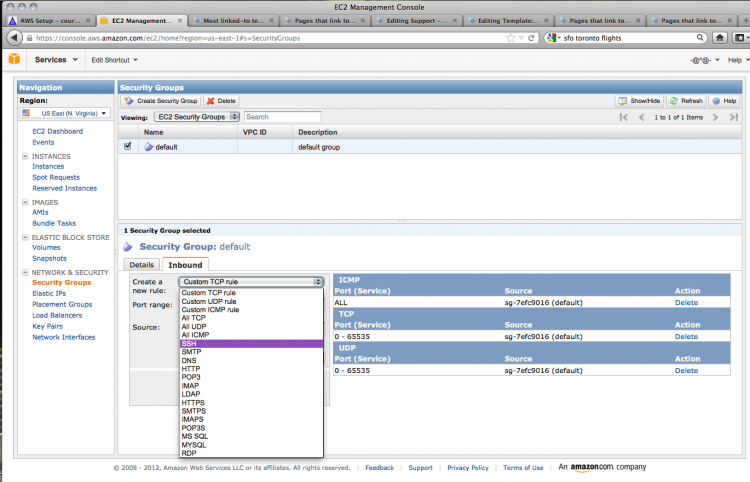This screenshot has height=482, width=750.
Task: Open top-right Help dropdown menu
Action: coord(737,60)
